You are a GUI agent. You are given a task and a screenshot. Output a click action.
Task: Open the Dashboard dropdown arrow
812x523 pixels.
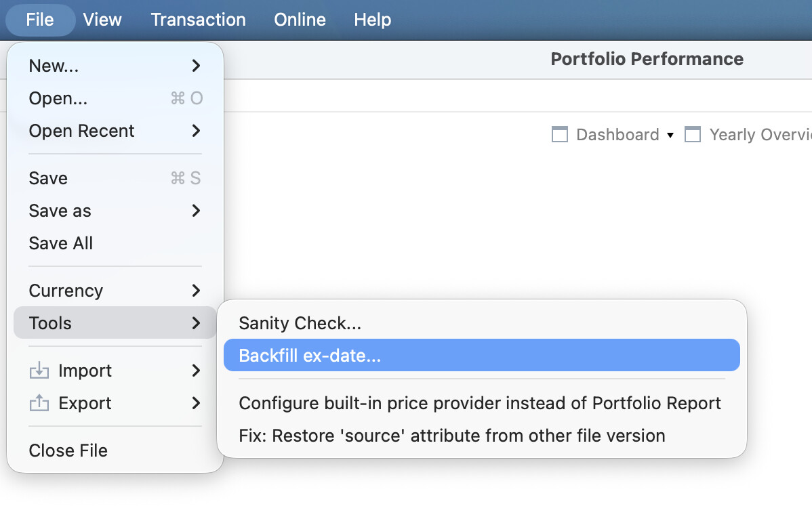[x=670, y=135]
